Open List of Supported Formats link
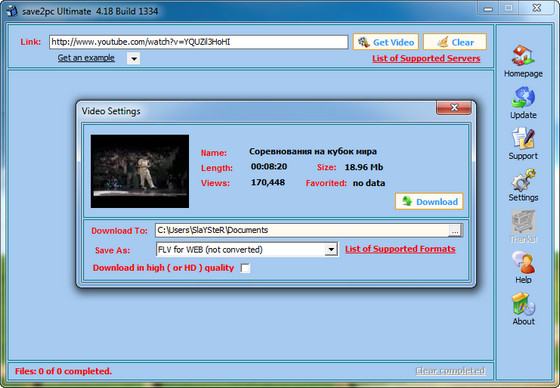 [400, 249]
